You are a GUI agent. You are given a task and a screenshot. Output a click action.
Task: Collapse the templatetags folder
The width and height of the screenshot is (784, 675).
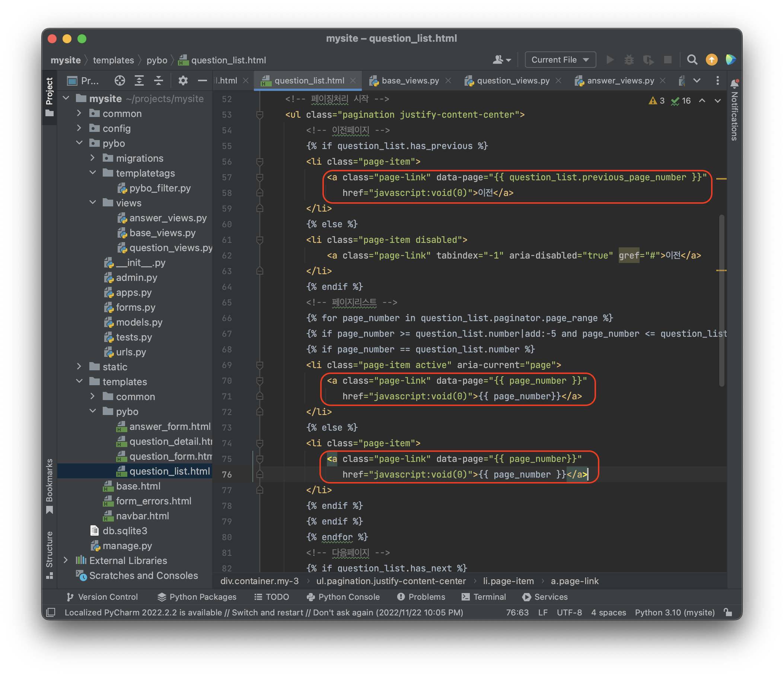click(x=93, y=173)
